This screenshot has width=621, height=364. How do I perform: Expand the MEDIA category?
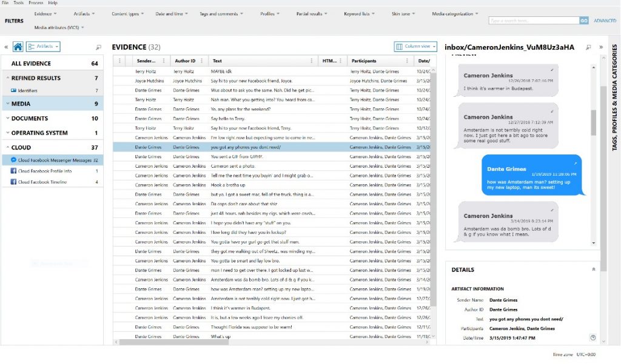(7, 104)
